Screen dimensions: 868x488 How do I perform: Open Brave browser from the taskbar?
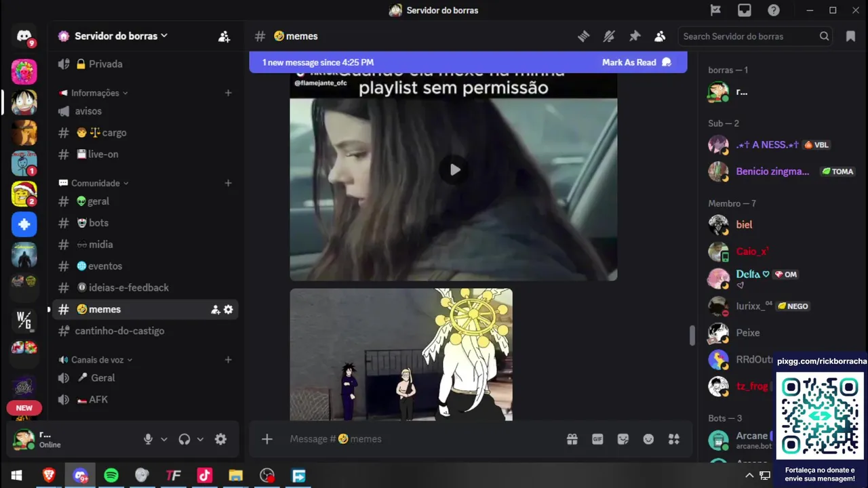point(49,476)
